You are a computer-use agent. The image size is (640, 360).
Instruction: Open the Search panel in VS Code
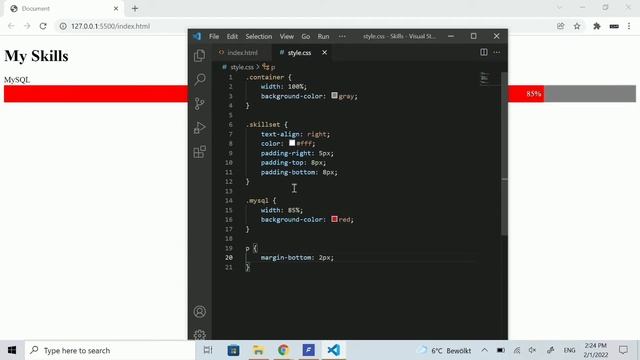200,79
